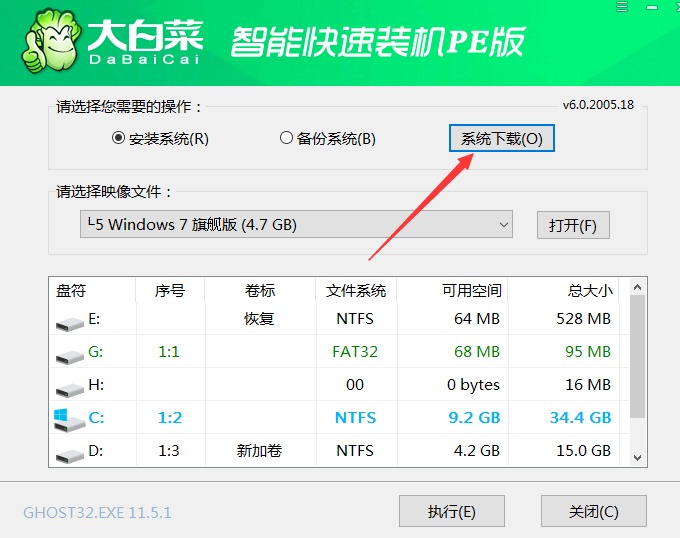
Task: Click the Windows system drive icon for C:
Action: (x=69, y=420)
